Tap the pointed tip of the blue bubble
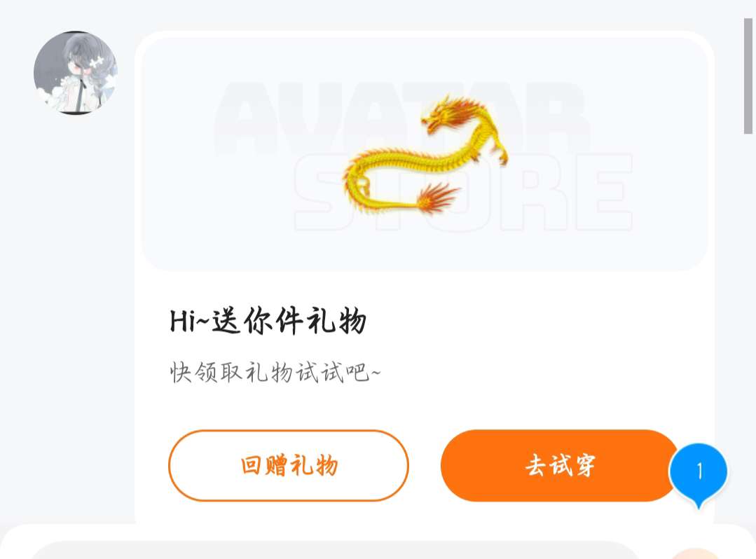756x559 pixels. point(698,505)
